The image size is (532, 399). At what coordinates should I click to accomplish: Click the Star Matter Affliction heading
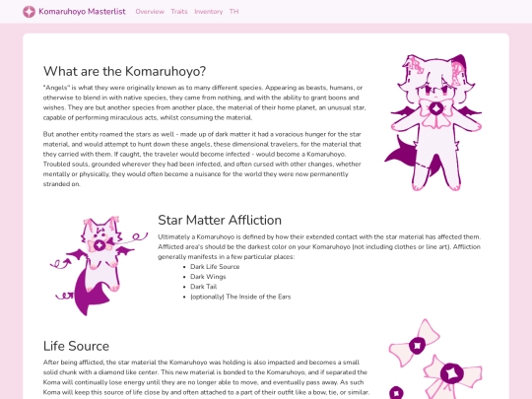click(x=220, y=220)
